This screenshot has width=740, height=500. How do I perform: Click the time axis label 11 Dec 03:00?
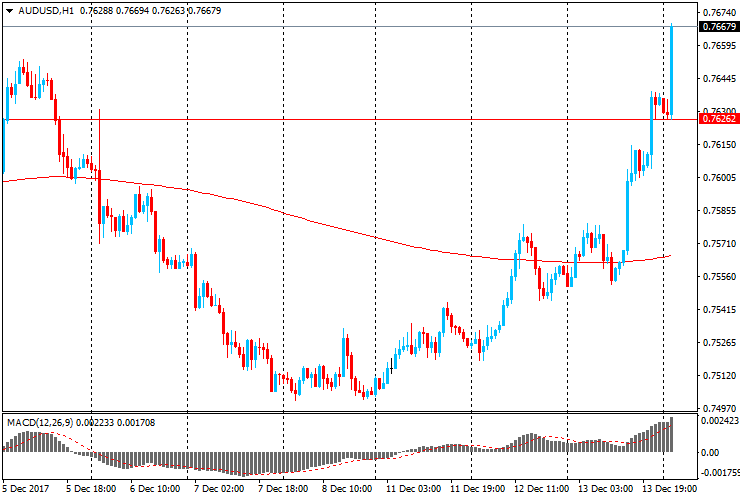point(413,488)
